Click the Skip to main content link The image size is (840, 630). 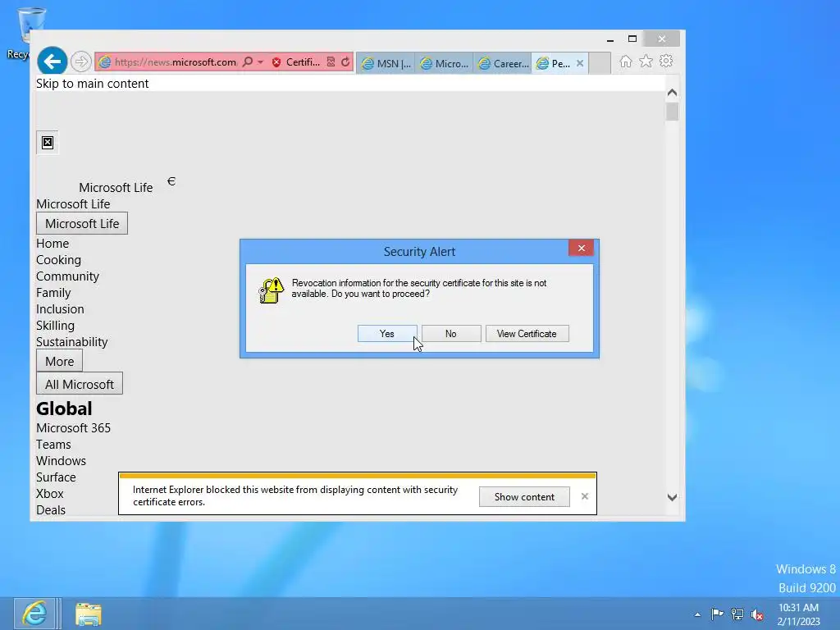(92, 84)
